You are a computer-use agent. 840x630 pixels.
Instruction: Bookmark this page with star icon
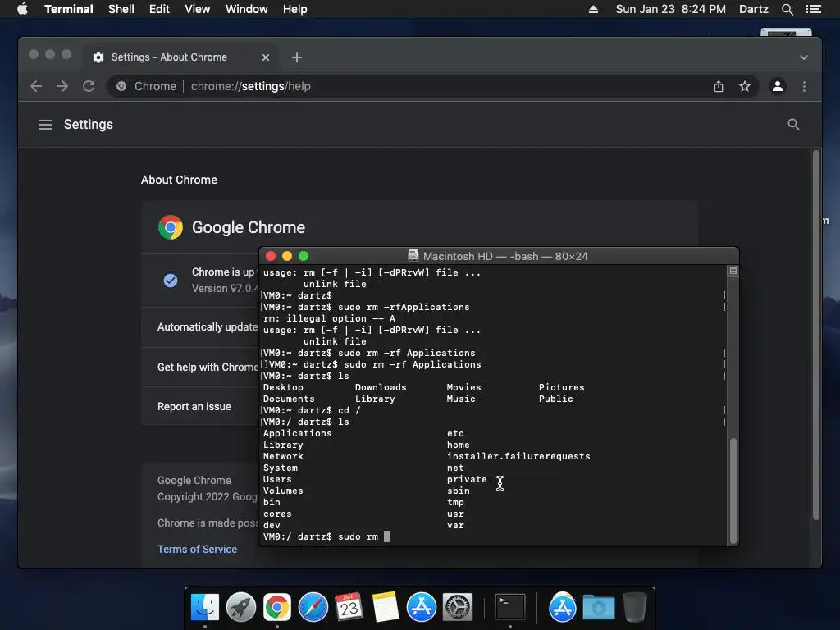click(x=745, y=86)
